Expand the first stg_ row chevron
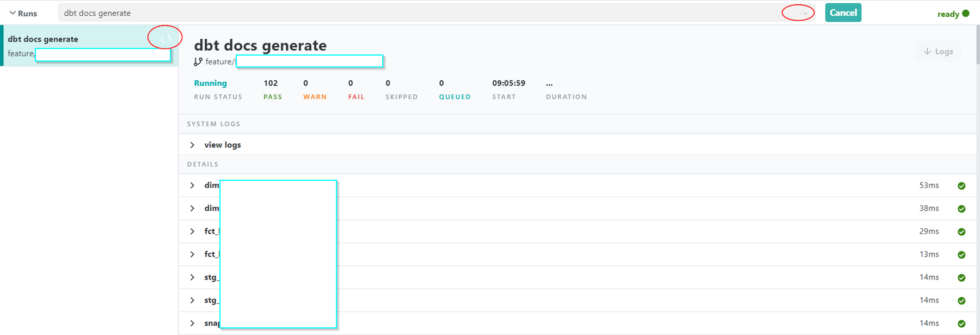980x335 pixels. point(192,277)
